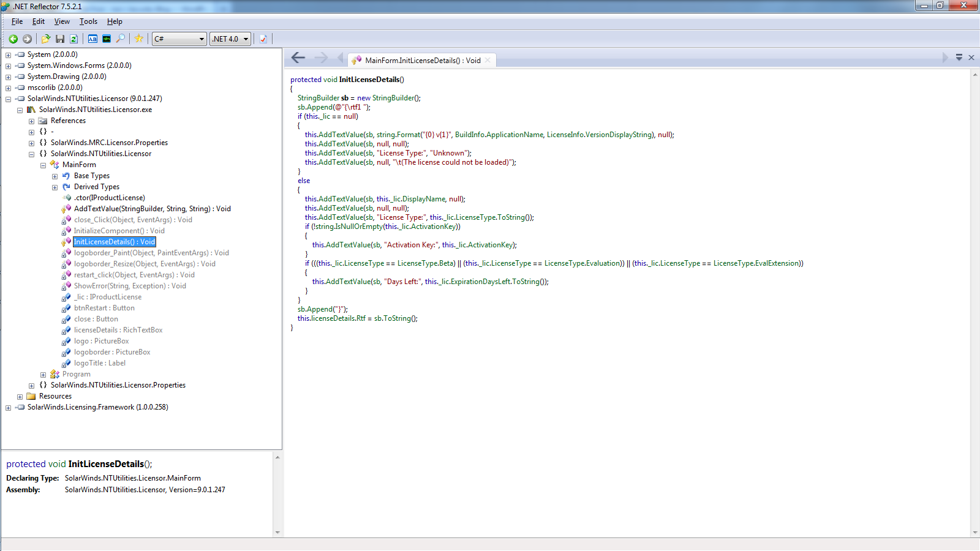
Task: Select AddTextValue method in tree
Action: coord(153,209)
